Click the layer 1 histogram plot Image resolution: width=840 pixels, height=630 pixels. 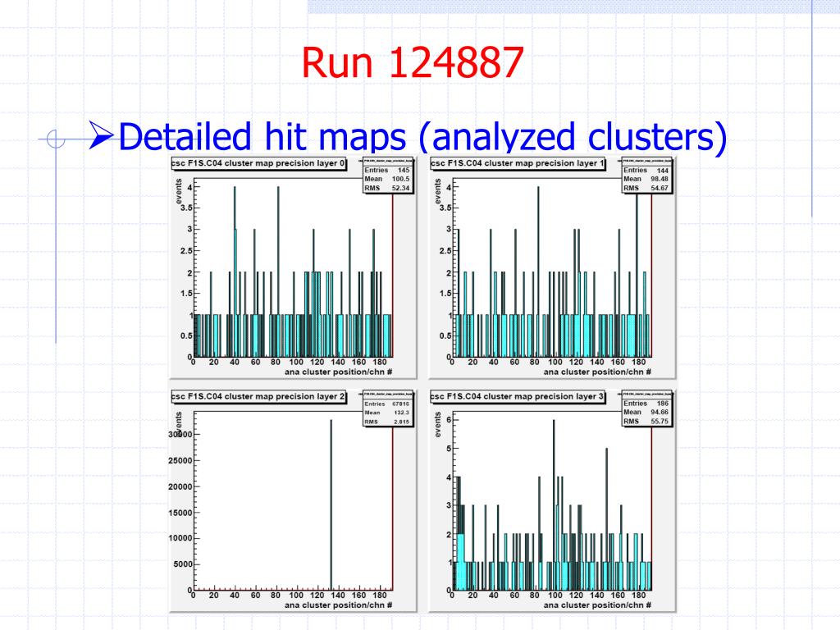coord(552,268)
